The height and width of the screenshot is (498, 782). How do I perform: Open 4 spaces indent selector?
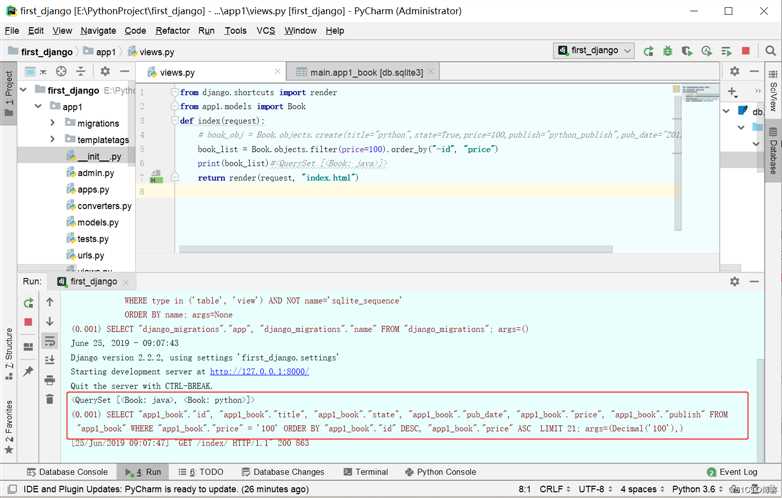pyautogui.click(x=642, y=489)
